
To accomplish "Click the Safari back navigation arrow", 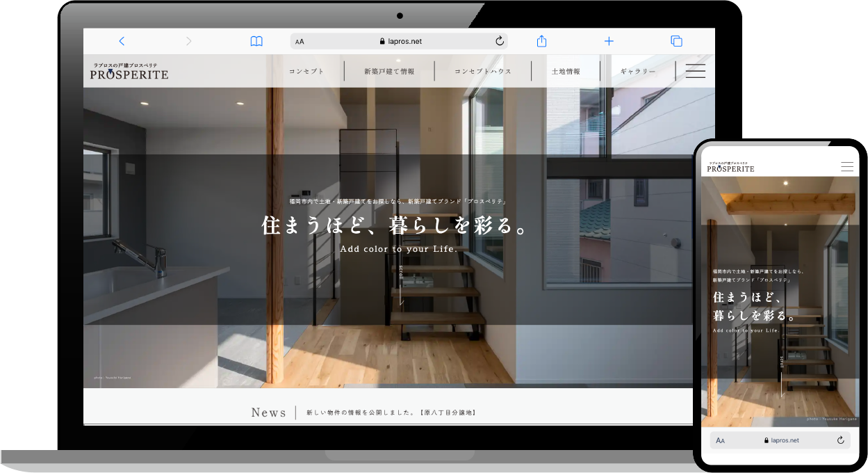I will click(x=122, y=41).
